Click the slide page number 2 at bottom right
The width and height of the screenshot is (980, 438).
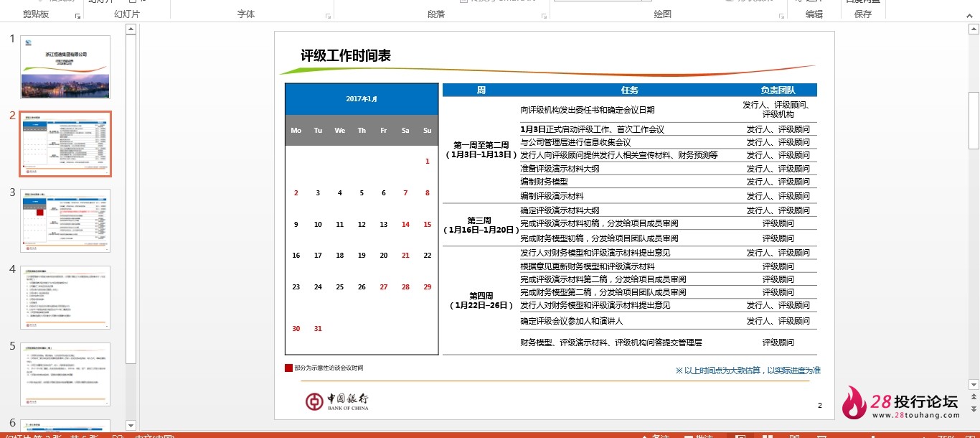[x=819, y=406]
